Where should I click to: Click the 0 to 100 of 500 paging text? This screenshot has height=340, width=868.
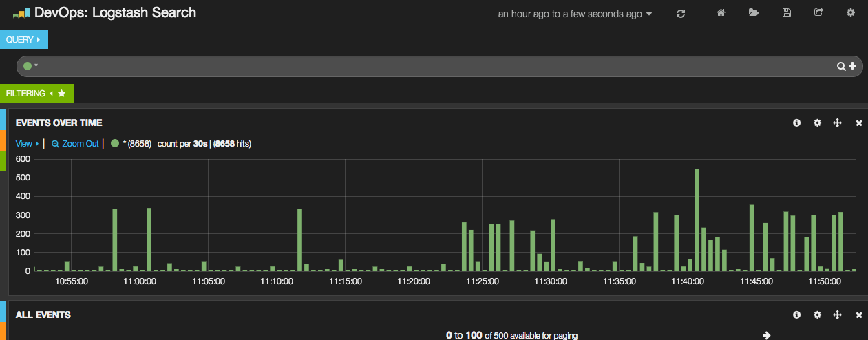click(511, 335)
